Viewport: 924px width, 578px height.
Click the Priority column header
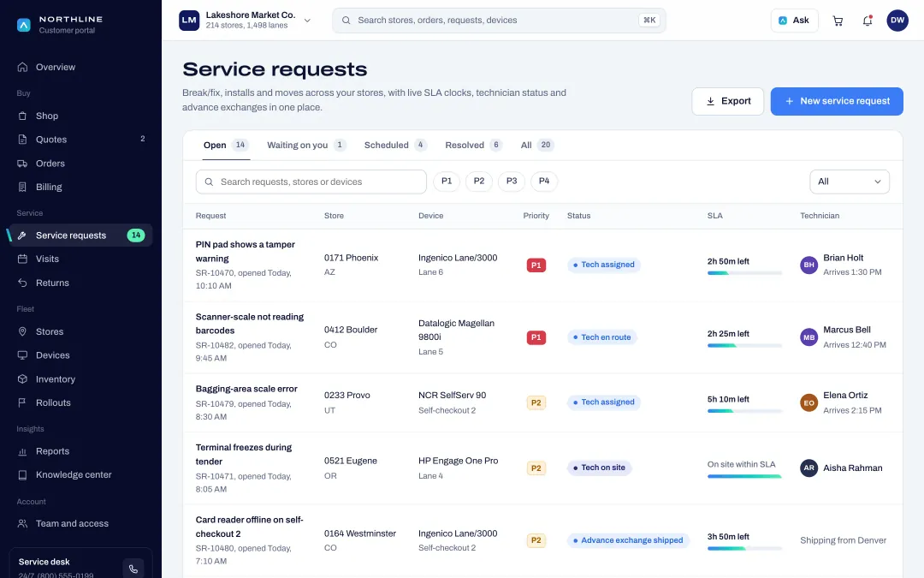point(536,216)
